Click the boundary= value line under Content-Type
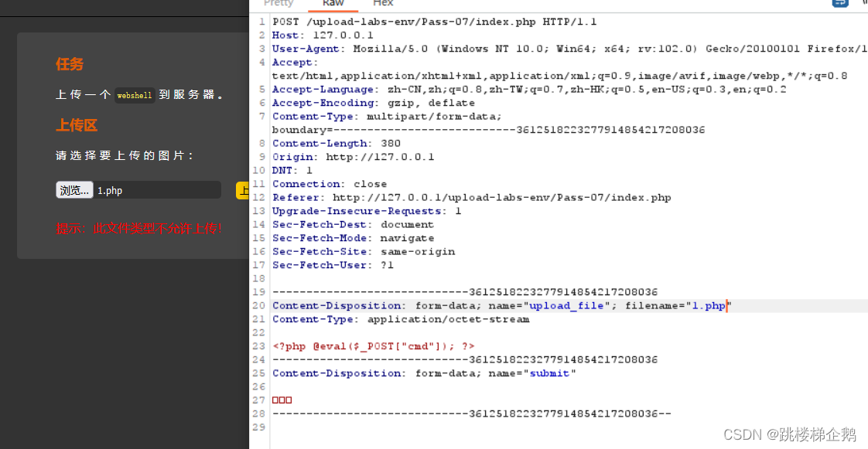 tap(488, 130)
